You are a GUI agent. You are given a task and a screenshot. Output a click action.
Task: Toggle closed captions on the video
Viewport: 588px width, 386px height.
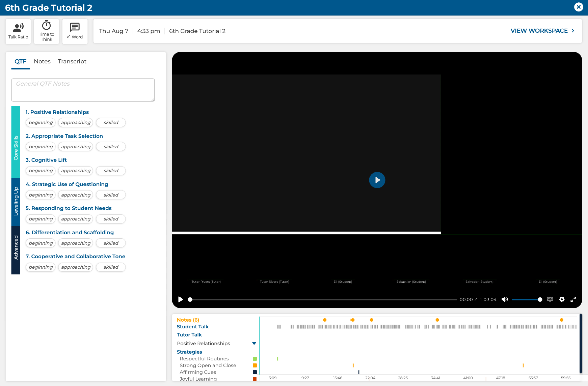[x=550, y=299]
